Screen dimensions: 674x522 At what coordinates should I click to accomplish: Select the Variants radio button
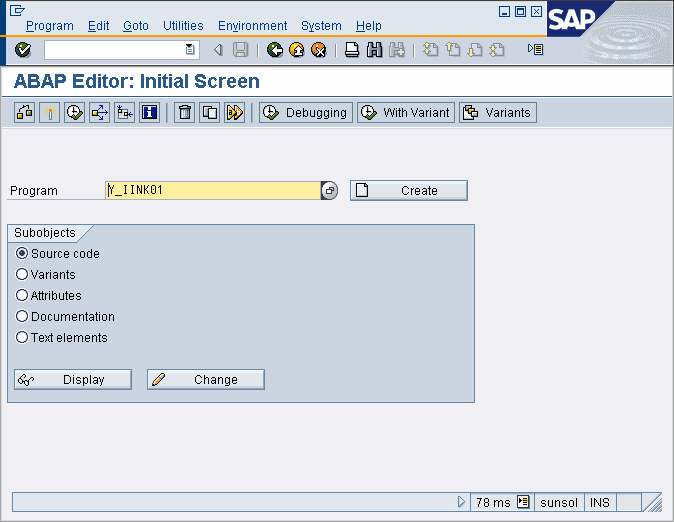pos(21,274)
